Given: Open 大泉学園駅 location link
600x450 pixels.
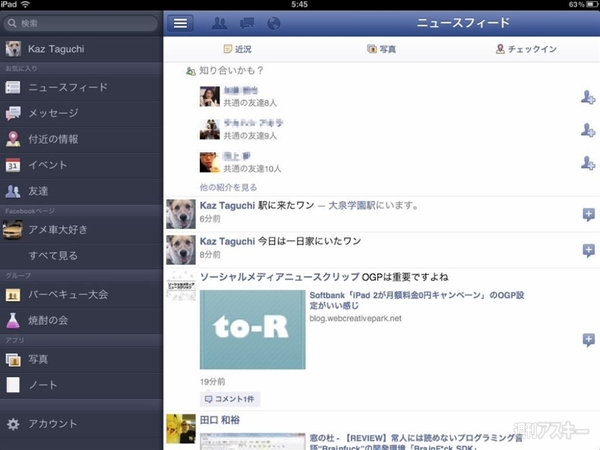Looking at the screenshot, I should click(x=352, y=205).
